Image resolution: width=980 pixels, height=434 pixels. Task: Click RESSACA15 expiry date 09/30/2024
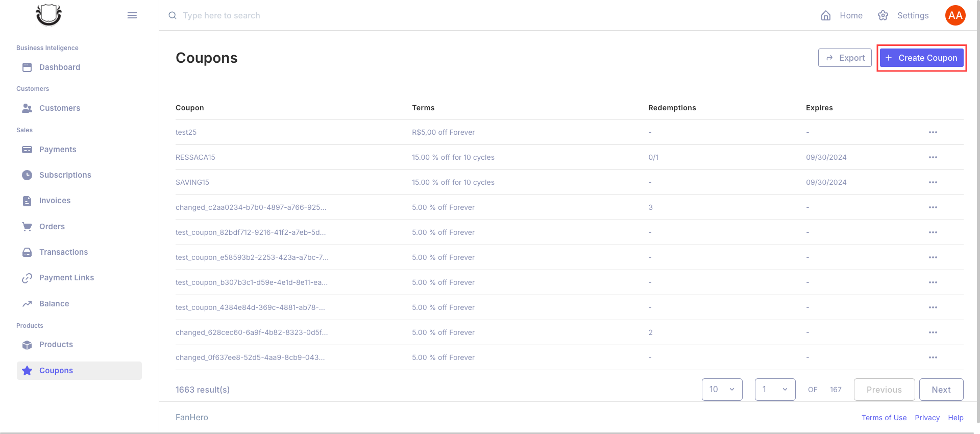[x=826, y=157]
